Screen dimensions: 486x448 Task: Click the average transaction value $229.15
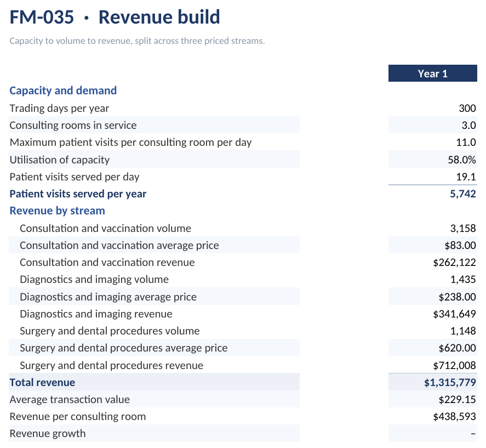457,400
